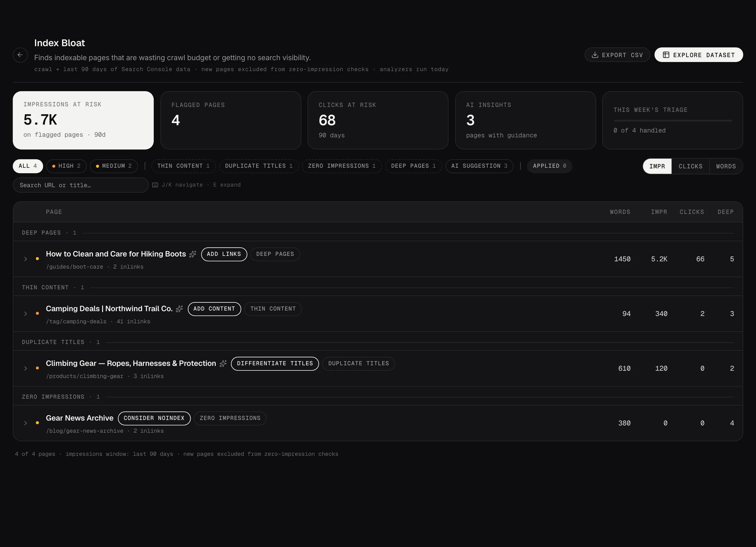Expand the Camping Deals row chevron
This screenshot has height=547, width=756.
click(x=25, y=314)
